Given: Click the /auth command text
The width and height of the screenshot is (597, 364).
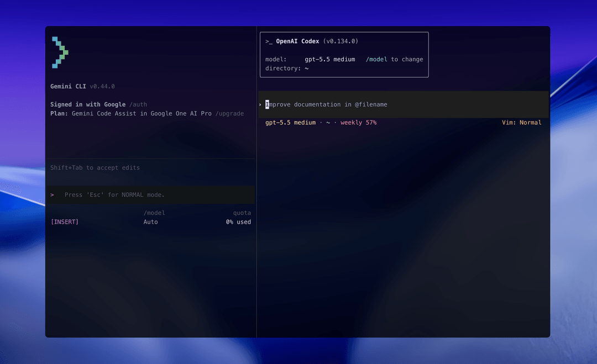Looking at the screenshot, I should [x=138, y=104].
